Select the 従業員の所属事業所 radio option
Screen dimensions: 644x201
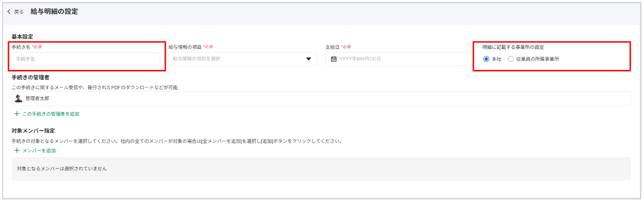[510, 59]
